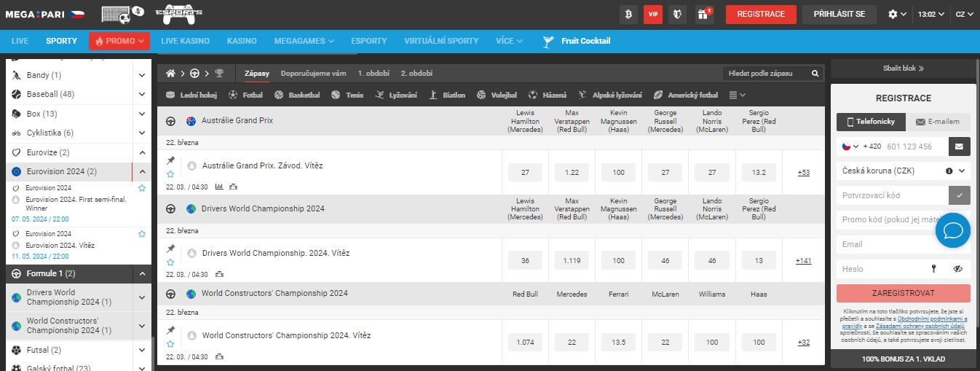The width and height of the screenshot is (980, 371).
Task: Expand the Baseball (48) category
Action: (142, 94)
